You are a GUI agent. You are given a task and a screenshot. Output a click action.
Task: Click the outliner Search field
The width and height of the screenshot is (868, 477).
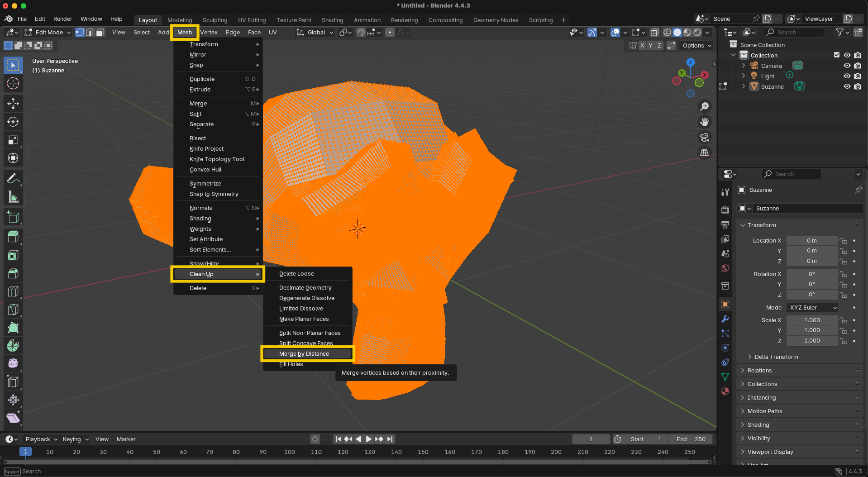click(x=794, y=32)
